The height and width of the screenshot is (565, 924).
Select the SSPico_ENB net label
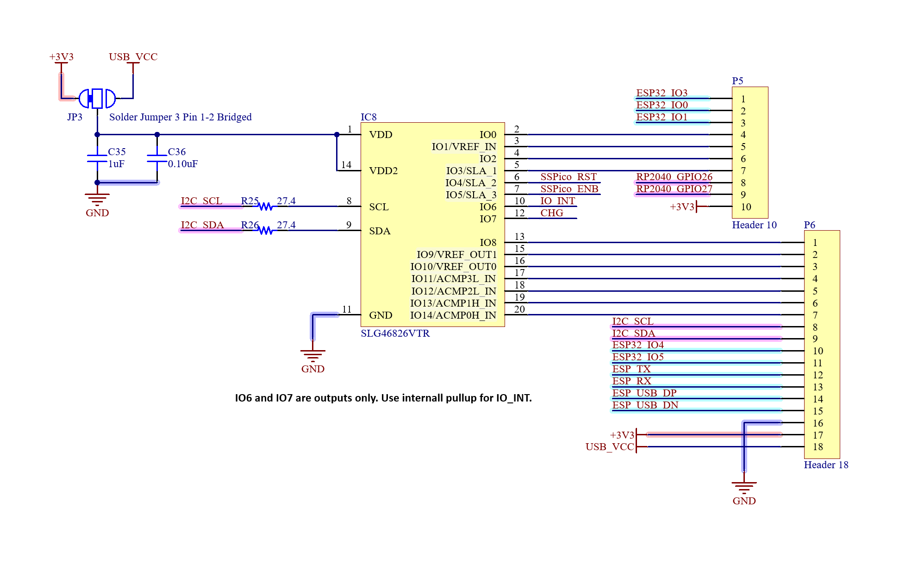click(569, 189)
